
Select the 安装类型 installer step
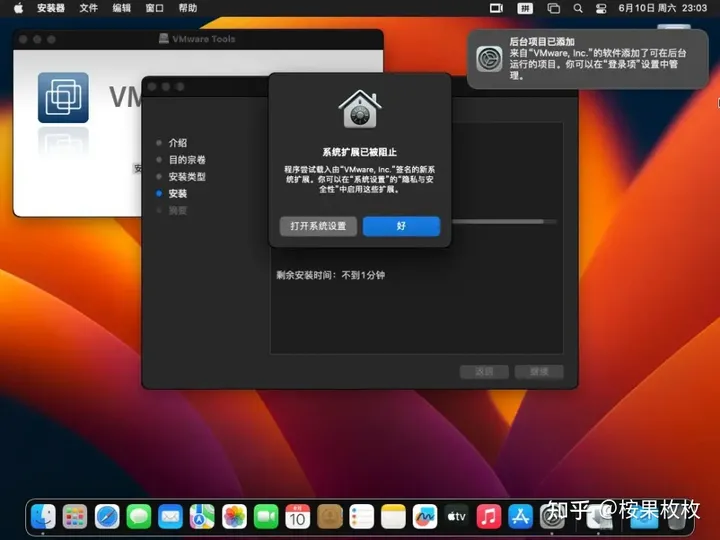point(187,177)
